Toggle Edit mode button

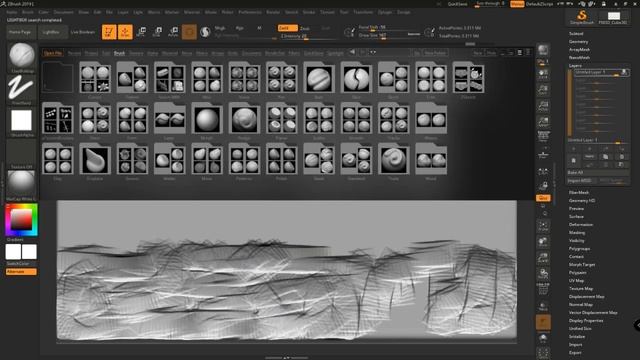click(x=109, y=31)
